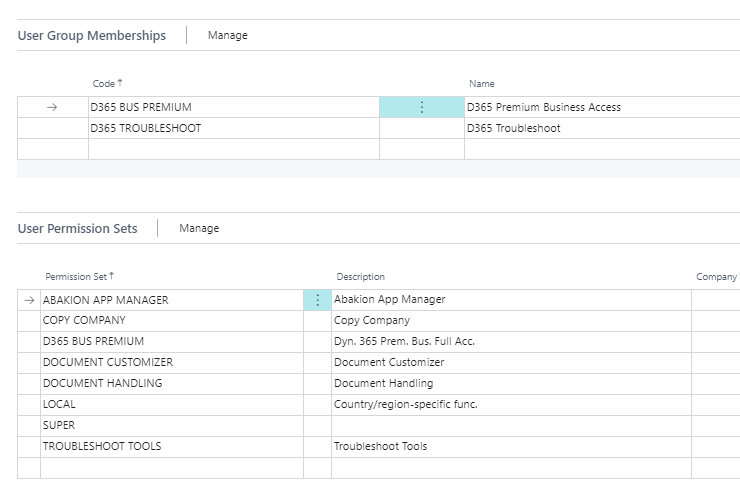This screenshot has width=740, height=495.
Task: Click the Description column header
Action: point(360,277)
